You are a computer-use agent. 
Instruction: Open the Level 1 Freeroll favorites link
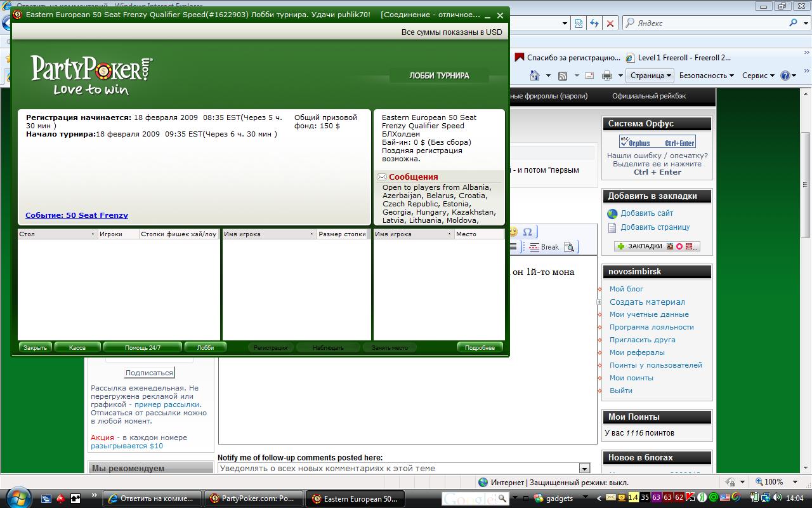(678, 57)
